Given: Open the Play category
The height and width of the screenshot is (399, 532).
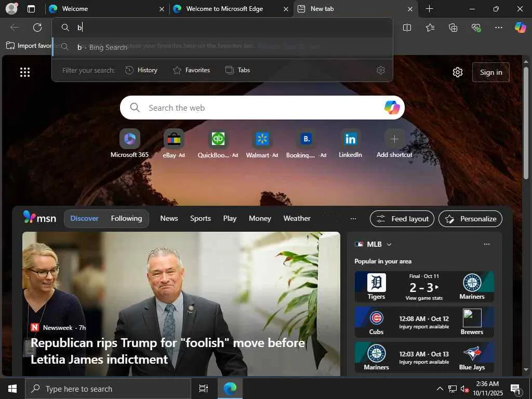Looking at the screenshot, I should pos(230,219).
